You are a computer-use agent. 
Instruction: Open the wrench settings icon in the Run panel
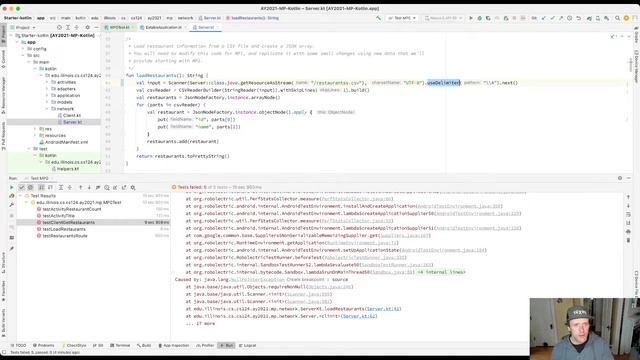11,205
